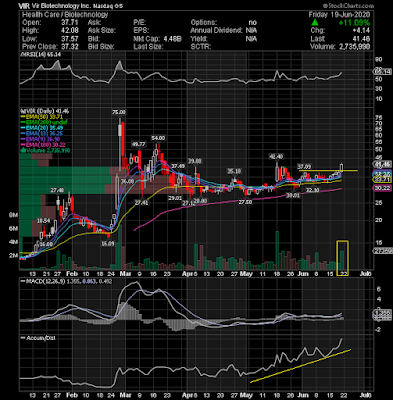The width and height of the screenshot is (393, 400).
Task: Click the 39.00 price label
Action: click(x=194, y=161)
